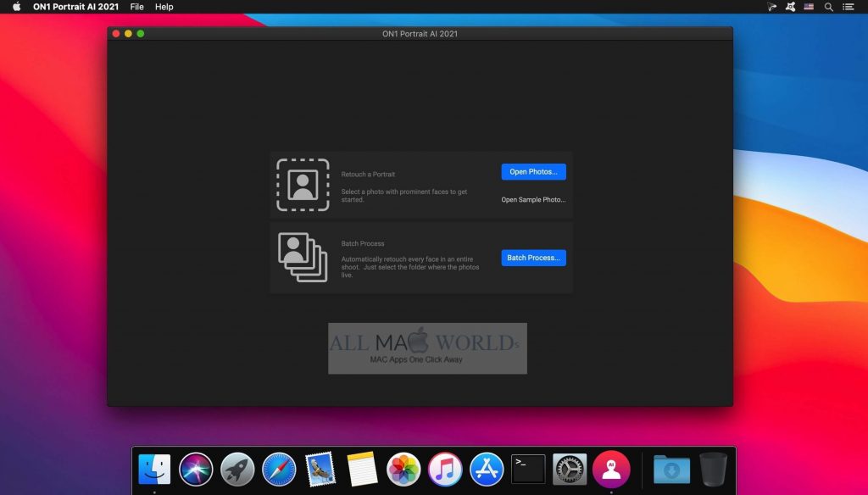Click the green full-screen window button
Viewport: 868px width, 495px height.
tap(141, 34)
